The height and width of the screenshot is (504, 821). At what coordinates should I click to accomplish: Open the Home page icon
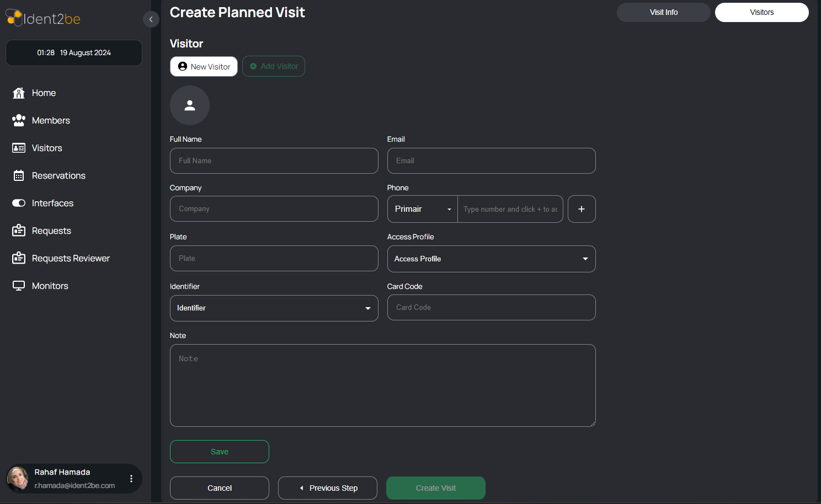19,93
